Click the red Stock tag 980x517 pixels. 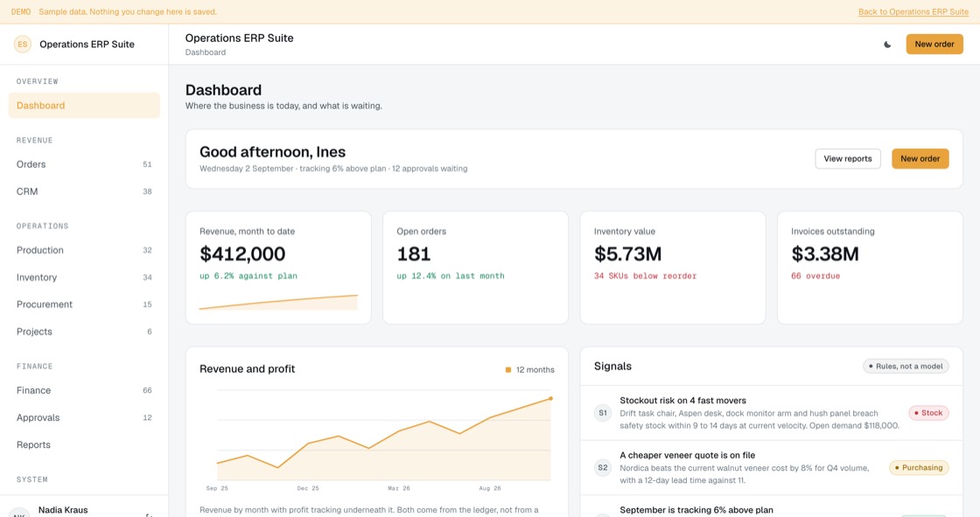coord(928,413)
